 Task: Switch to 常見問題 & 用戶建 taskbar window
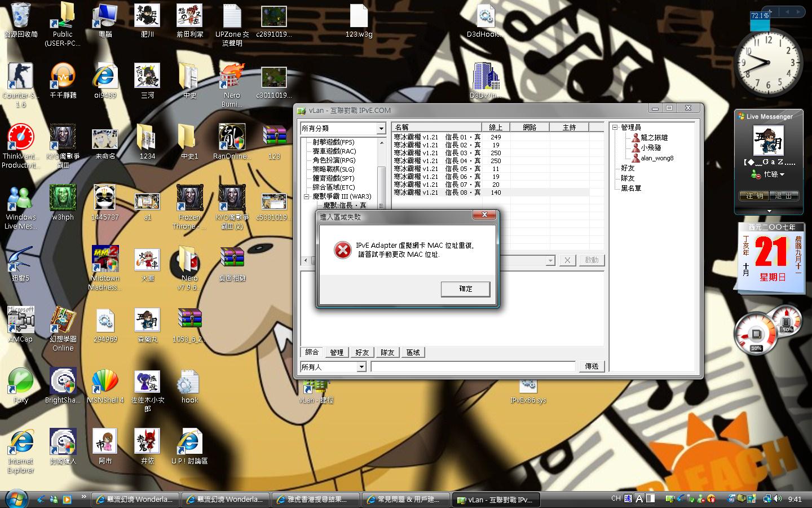tap(406, 500)
